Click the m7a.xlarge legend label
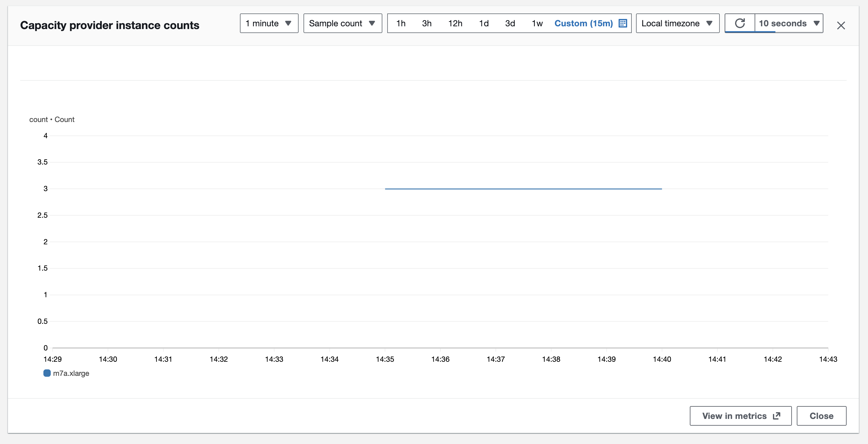This screenshot has width=868, height=444. coord(71,373)
